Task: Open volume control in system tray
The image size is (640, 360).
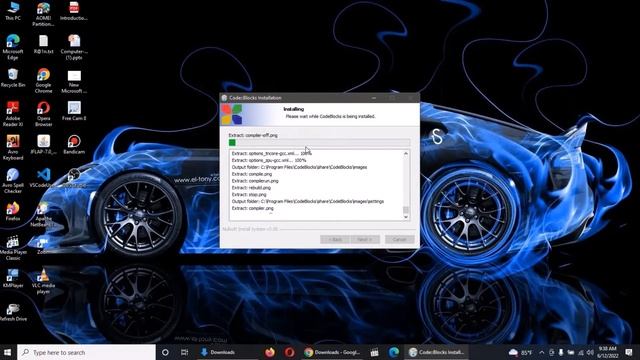Action: [590, 352]
